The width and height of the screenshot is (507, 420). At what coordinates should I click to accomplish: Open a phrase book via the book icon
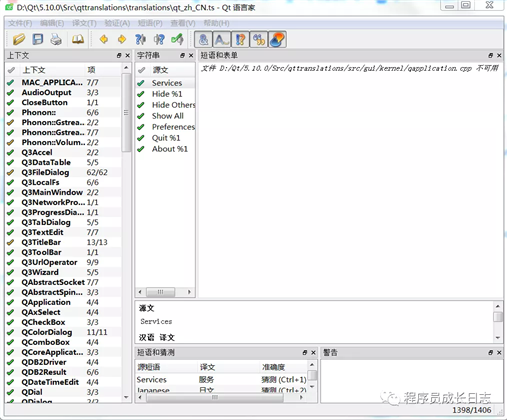[78, 39]
